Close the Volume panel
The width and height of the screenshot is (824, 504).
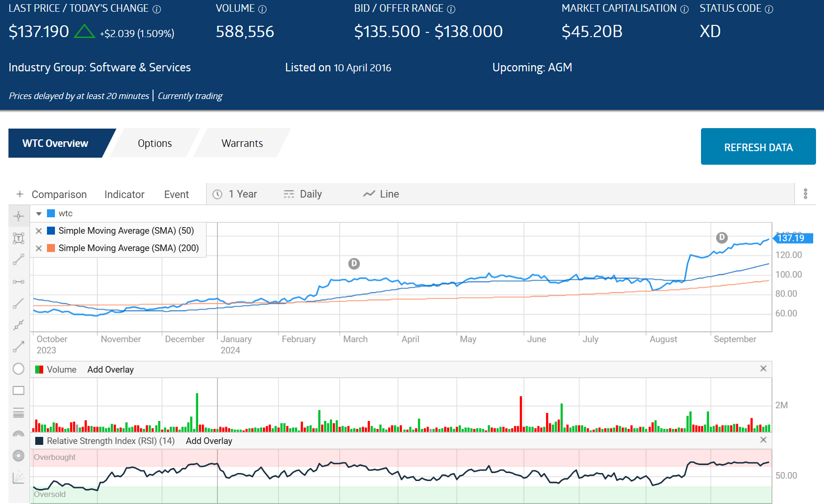point(763,369)
